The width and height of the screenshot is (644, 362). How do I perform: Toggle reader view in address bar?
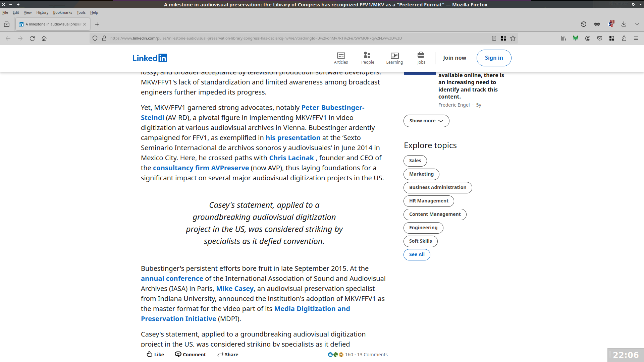[494, 38]
